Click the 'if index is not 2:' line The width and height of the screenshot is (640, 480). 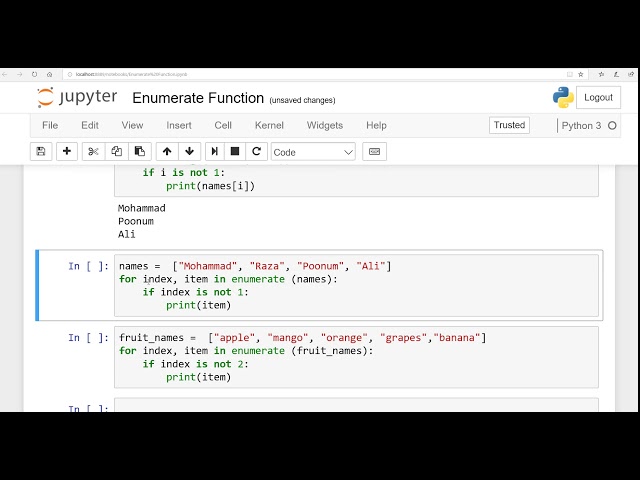click(x=196, y=364)
